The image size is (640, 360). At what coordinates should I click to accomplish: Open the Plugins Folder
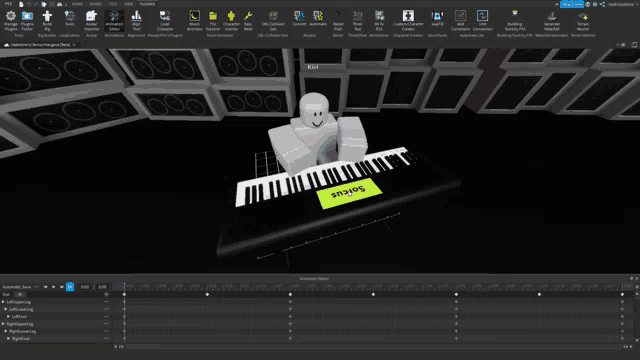(x=27, y=21)
